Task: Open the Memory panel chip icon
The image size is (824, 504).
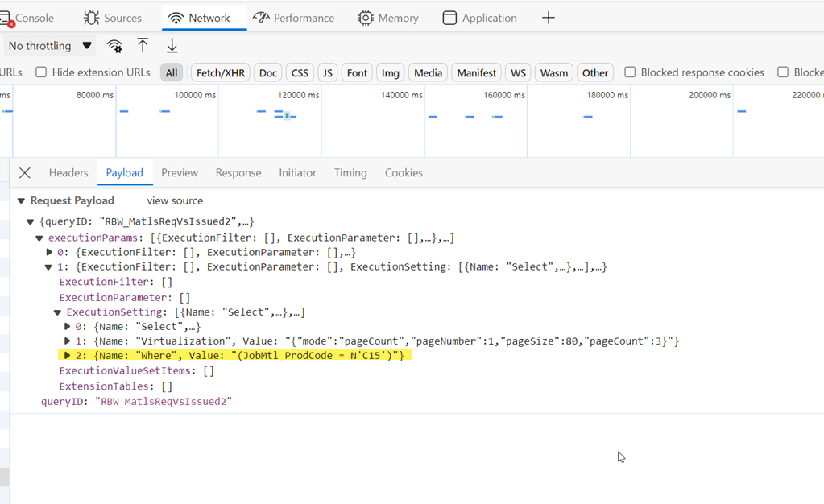Action: [x=365, y=17]
